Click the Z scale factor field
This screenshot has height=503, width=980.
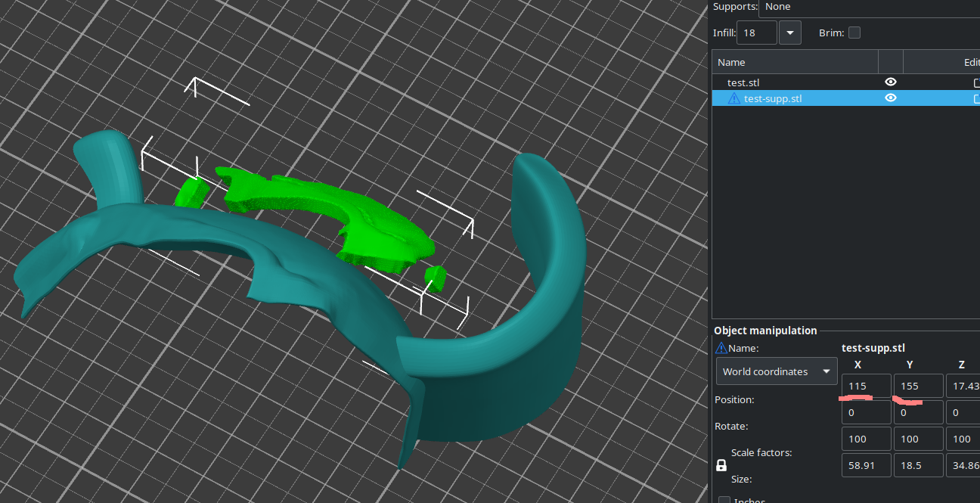(x=963, y=439)
